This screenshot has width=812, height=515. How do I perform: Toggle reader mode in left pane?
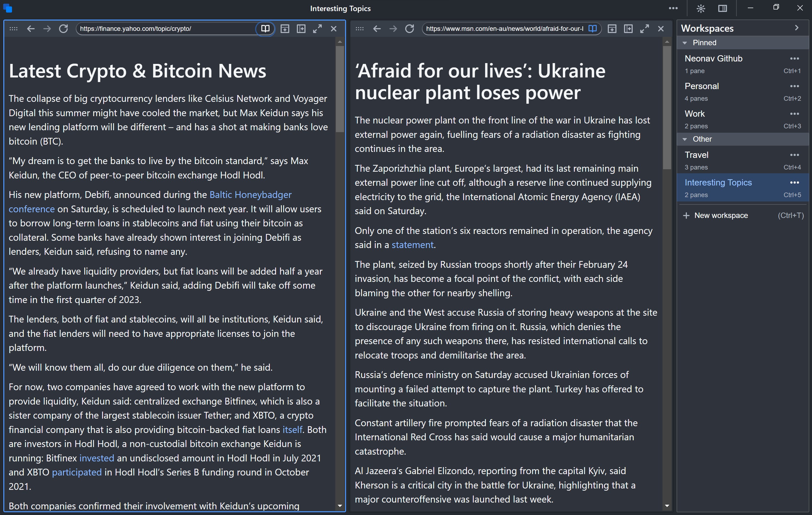pos(265,29)
